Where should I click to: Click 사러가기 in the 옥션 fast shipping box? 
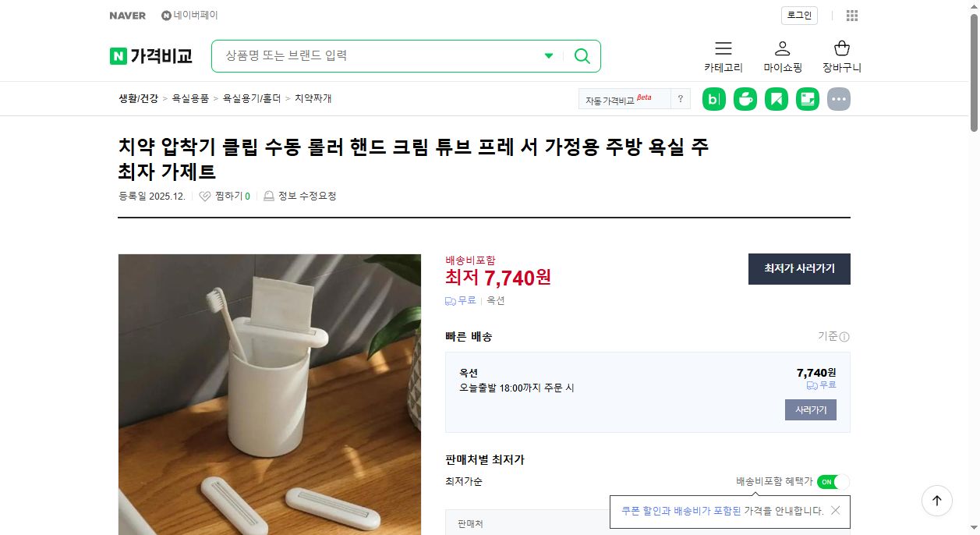(811, 409)
